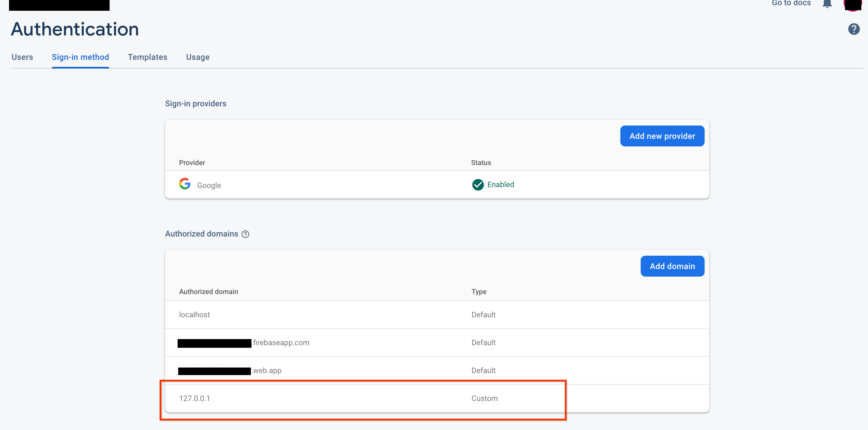The width and height of the screenshot is (868, 430).
Task: Click the Custom type cell
Action: click(484, 398)
